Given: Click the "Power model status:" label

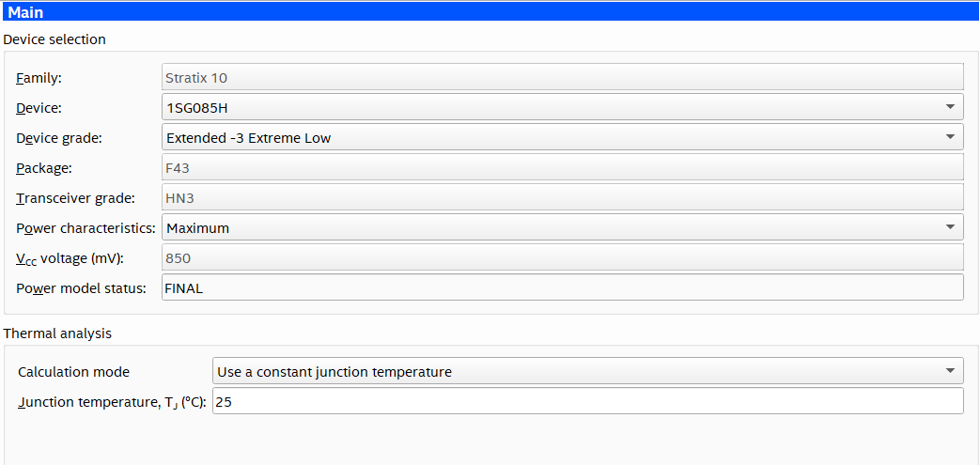Looking at the screenshot, I should pos(81,288).
